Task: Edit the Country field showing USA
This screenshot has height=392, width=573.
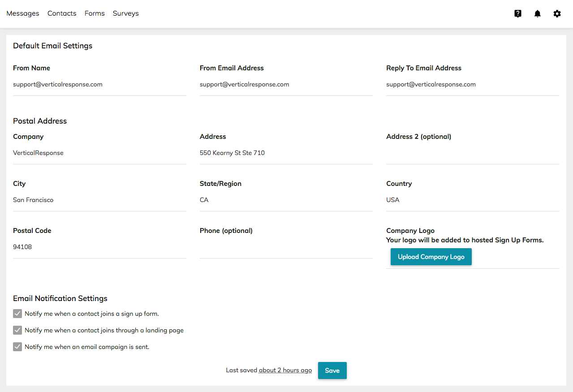Action: (x=473, y=200)
